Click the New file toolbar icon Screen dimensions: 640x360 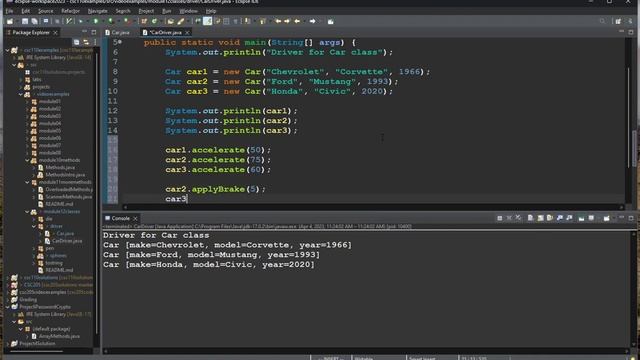click(x=10, y=21)
